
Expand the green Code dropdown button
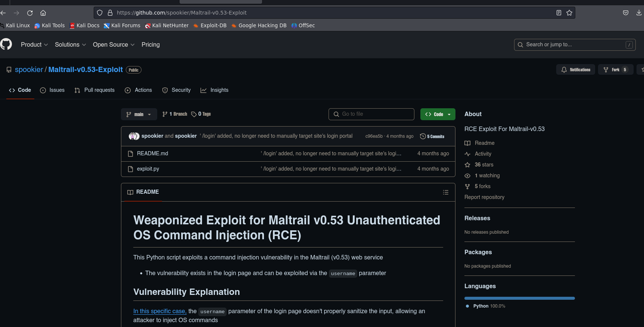point(438,114)
